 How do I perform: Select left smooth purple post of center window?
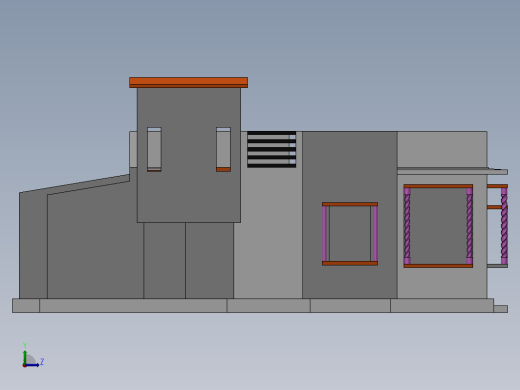click(x=324, y=233)
